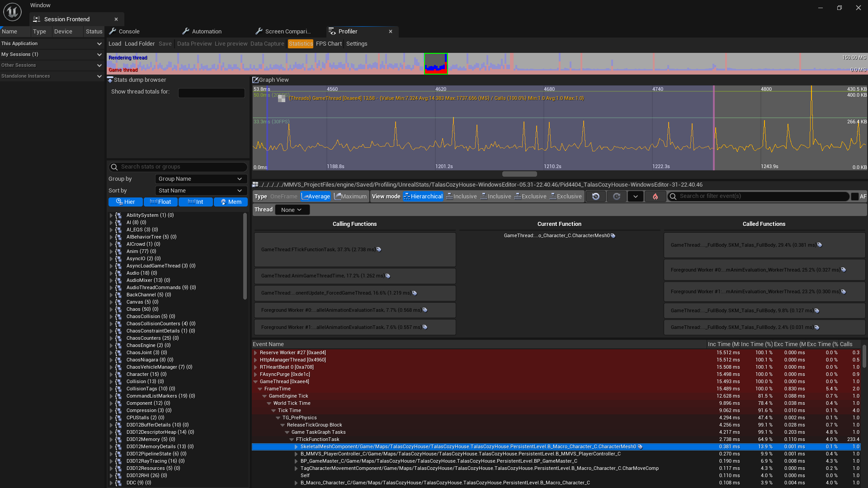Click the GameThread graph series square icon
868x488 pixels.
tap(282, 98)
